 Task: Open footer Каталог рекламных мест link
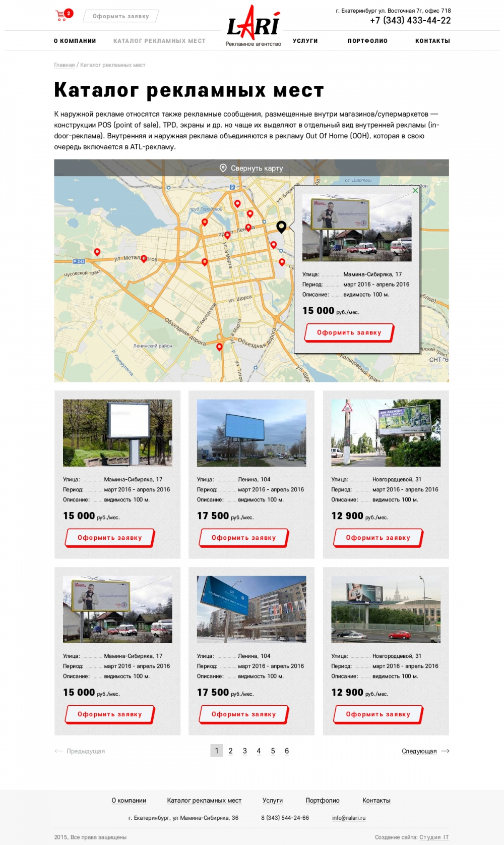point(204,801)
